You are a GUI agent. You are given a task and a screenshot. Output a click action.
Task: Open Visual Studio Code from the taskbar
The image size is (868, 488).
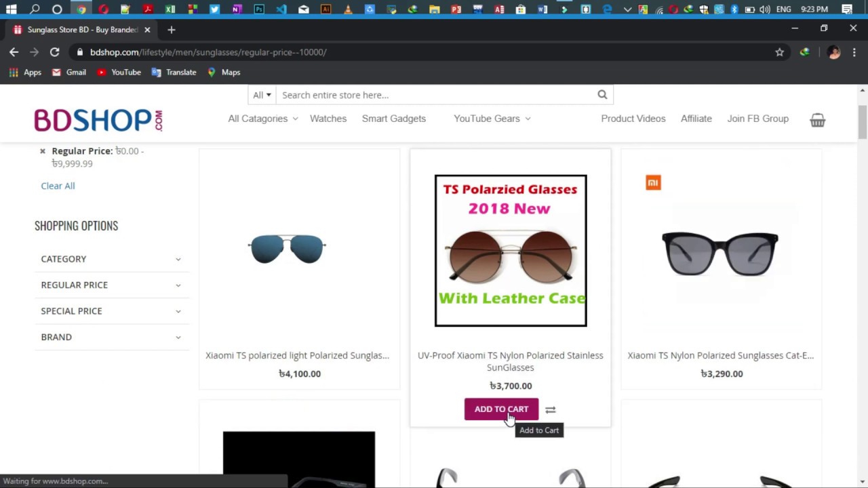(281, 9)
